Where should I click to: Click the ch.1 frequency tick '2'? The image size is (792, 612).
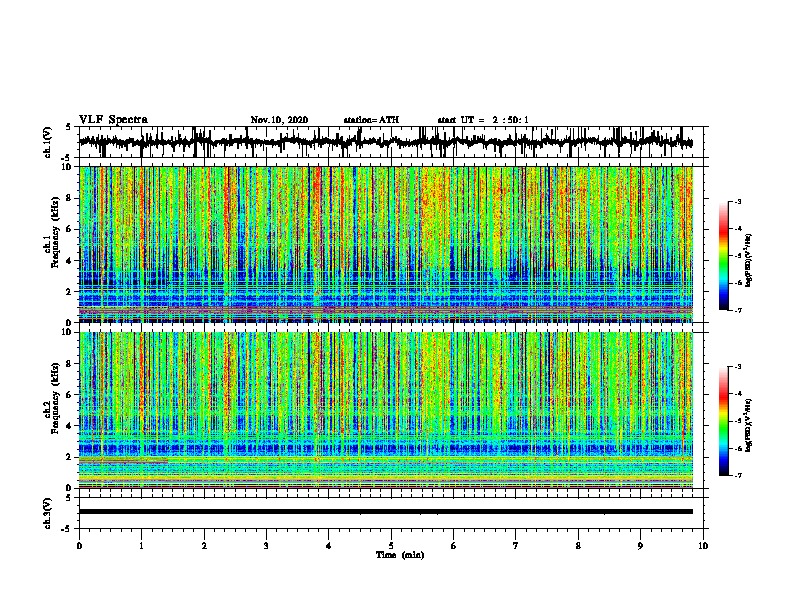pos(71,292)
